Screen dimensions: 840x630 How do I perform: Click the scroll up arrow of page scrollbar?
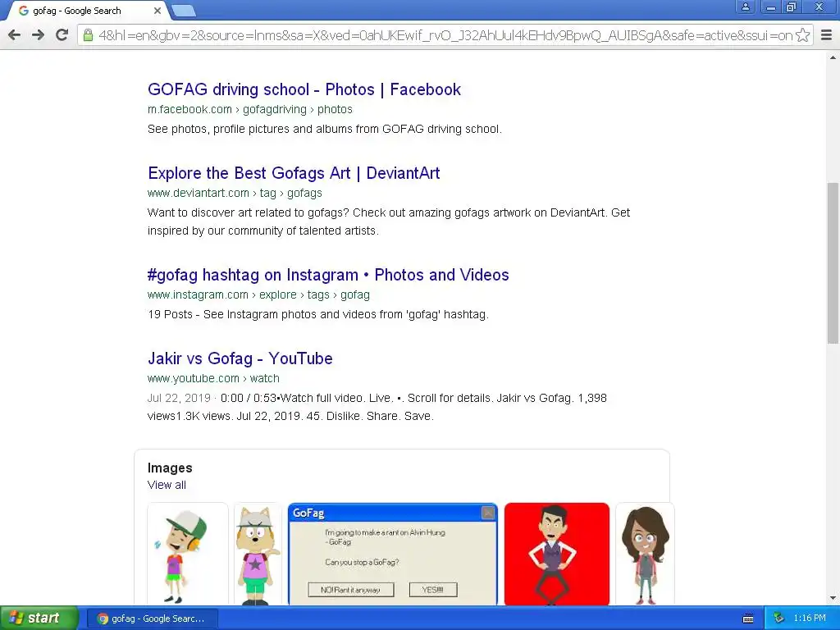click(833, 58)
